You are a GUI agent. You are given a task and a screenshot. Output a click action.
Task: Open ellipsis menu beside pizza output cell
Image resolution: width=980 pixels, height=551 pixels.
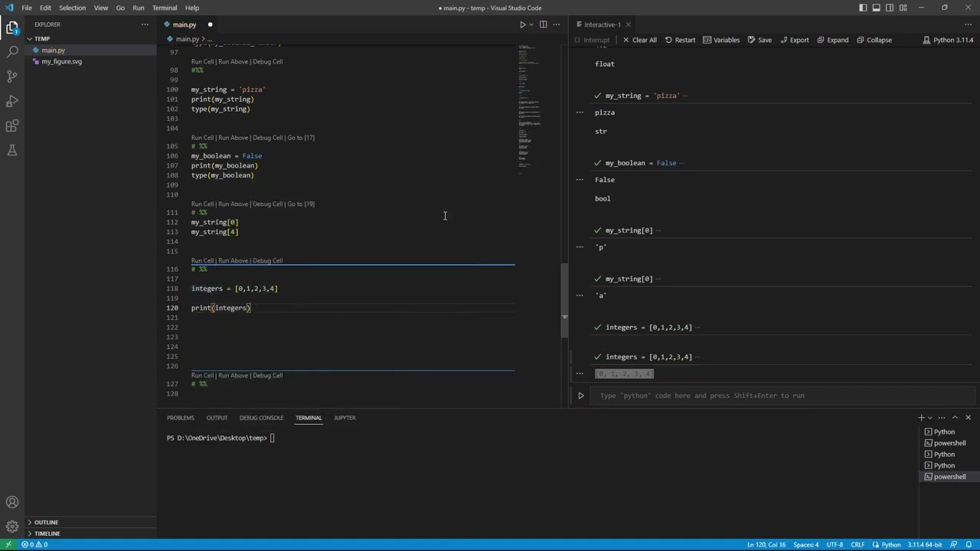coord(580,112)
